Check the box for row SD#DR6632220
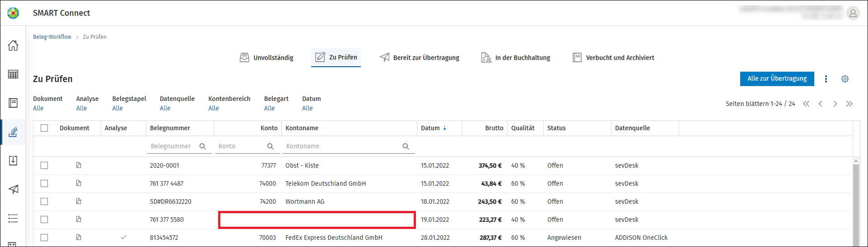Screen dimensions: 868x247 44,201
